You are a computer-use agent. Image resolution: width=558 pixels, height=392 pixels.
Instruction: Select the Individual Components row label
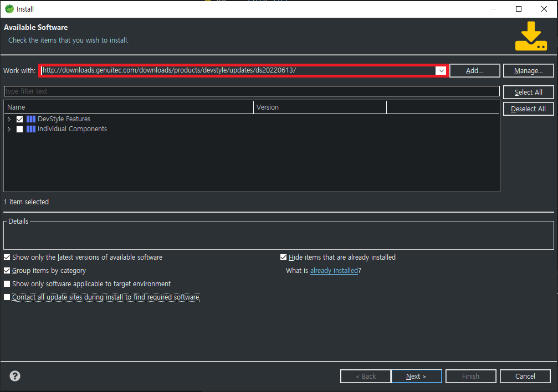72,129
